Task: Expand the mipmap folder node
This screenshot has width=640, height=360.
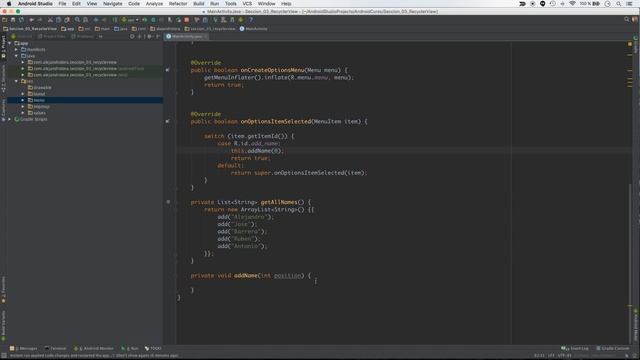Action: pos(23,107)
